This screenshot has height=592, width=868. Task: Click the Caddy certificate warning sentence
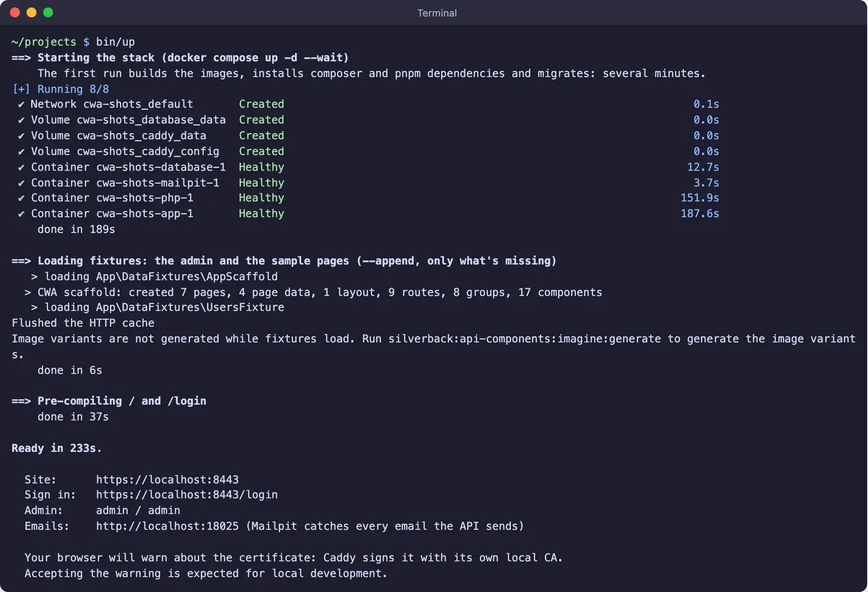(x=293, y=558)
